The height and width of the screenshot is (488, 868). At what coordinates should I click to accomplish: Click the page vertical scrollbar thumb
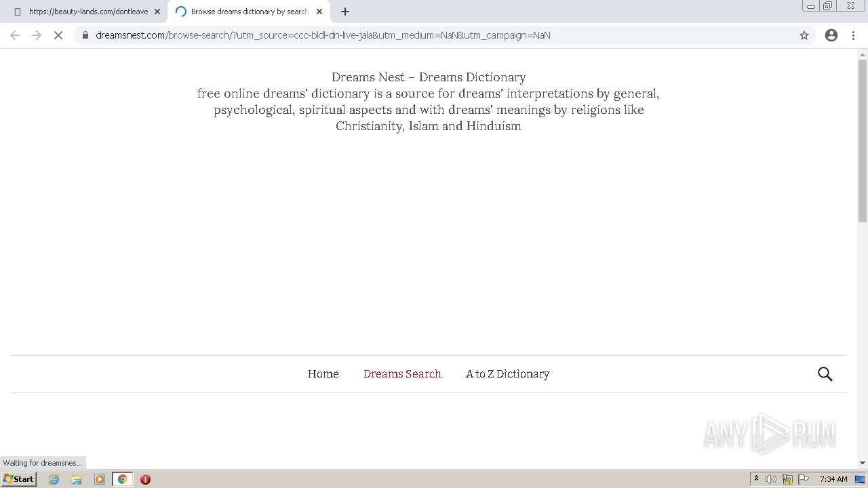tap(863, 140)
